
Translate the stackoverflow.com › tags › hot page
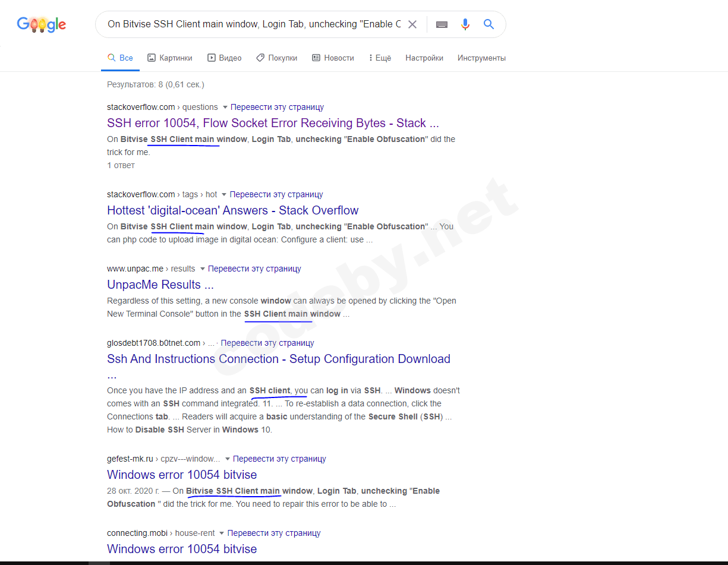(x=276, y=194)
